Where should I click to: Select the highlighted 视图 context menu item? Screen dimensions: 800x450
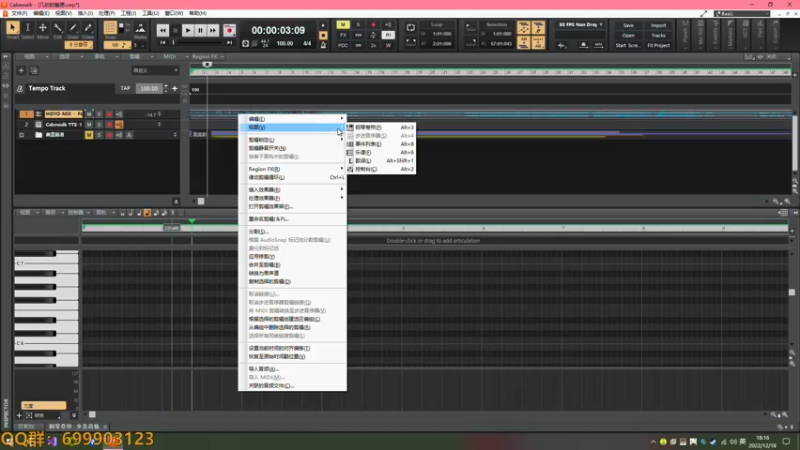tap(292, 127)
